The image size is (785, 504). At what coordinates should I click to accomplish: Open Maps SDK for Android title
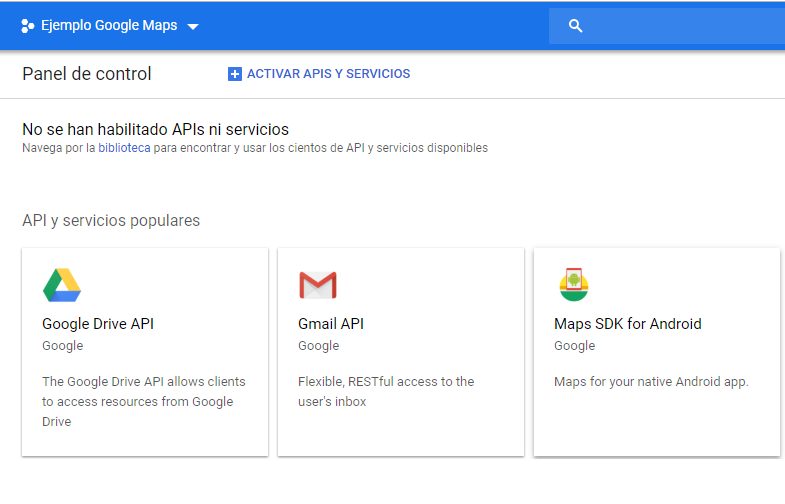[628, 324]
